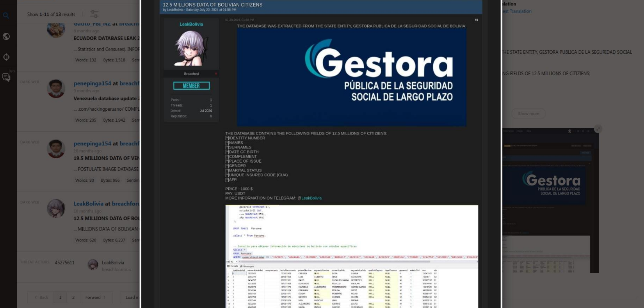Go to the Forward pagination button
This screenshot has height=308, width=644.
[x=96, y=297]
